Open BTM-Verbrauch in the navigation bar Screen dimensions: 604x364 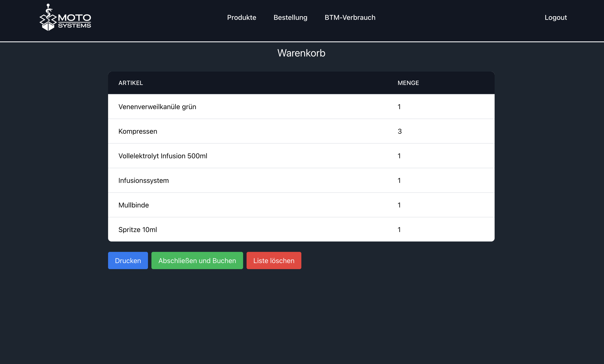(350, 17)
